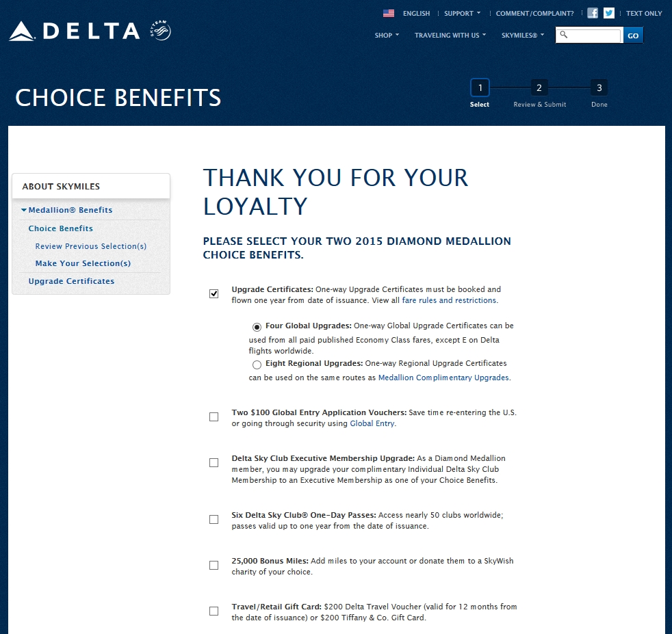Open the Shop dropdown menu
This screenshot has height=634, width=672.
[387, 35]
